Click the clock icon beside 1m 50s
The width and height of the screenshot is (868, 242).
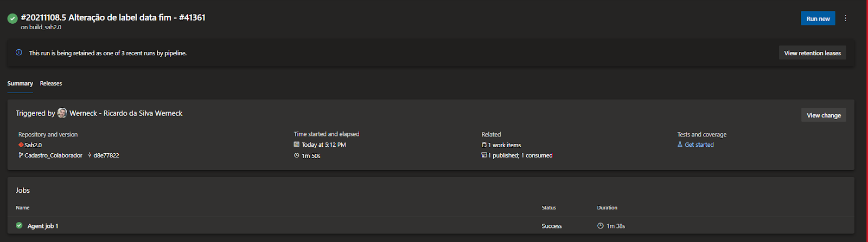(297, 155)
